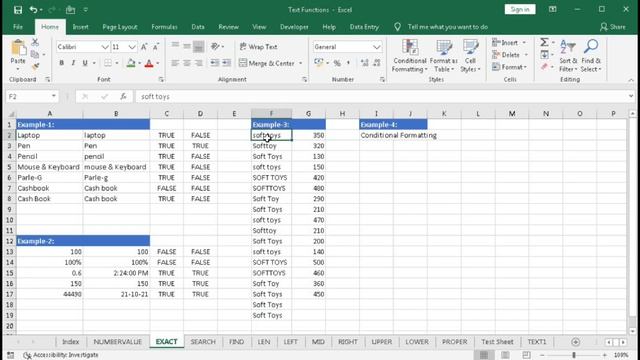Open the File tab
The width and height of the screenshot is (640, 360).
click(x=18, y=27)
